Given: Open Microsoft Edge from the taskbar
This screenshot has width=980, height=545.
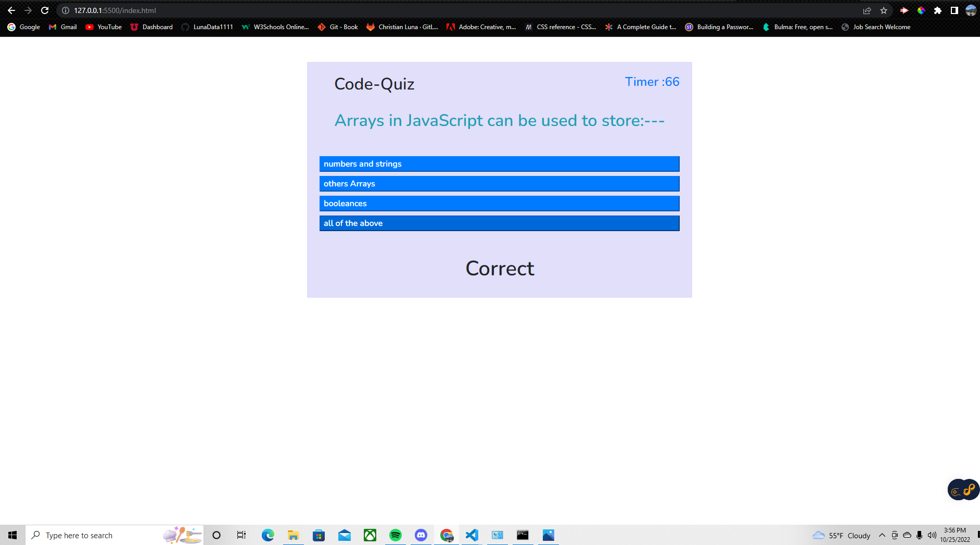Looking at the screenshot, I should point(268,535).
